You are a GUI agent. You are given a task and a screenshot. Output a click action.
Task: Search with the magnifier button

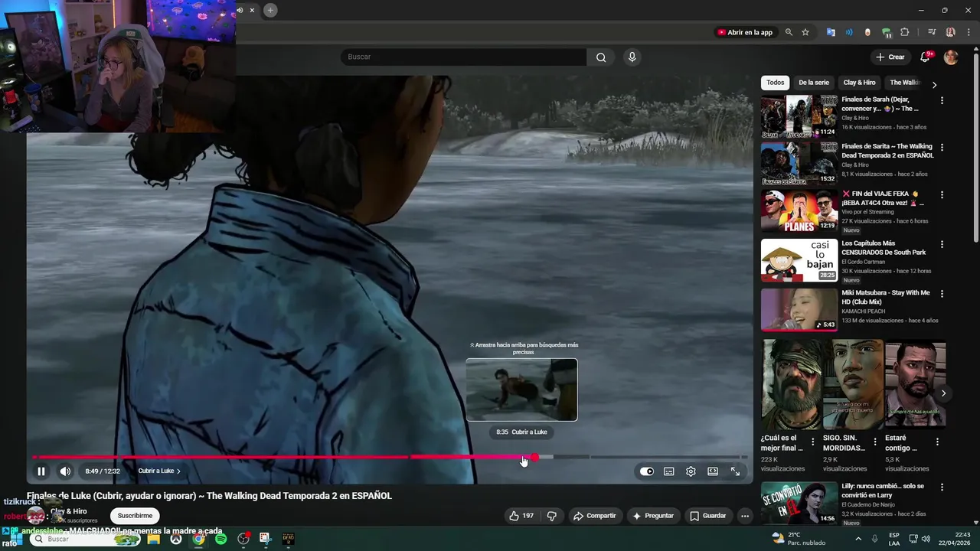(x=601, y=57)
